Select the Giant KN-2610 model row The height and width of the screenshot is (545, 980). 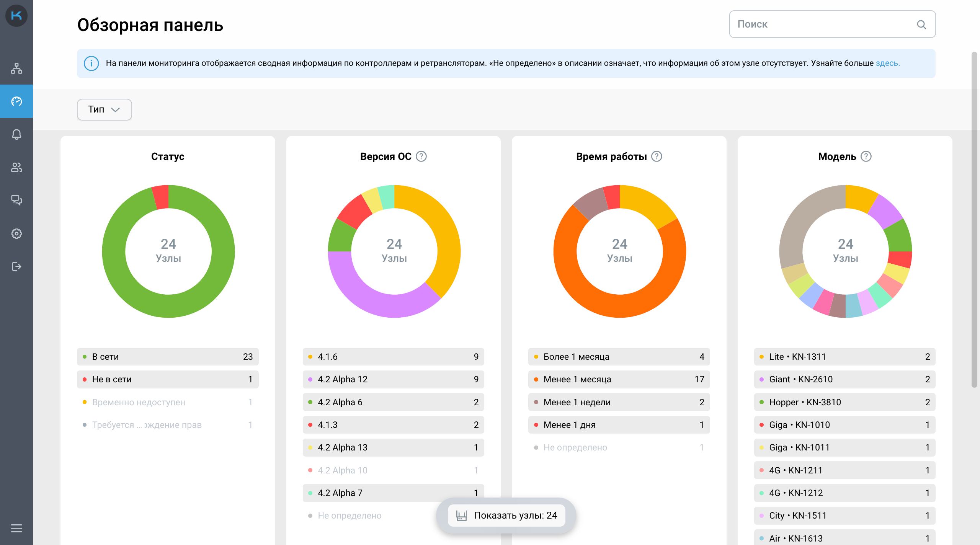click(844, 379)
